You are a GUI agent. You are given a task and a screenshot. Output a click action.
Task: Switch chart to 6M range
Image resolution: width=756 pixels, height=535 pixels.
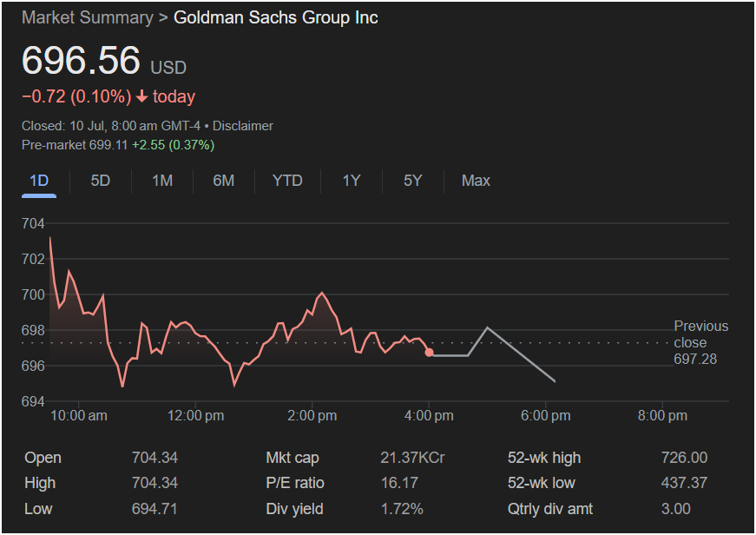224,181
